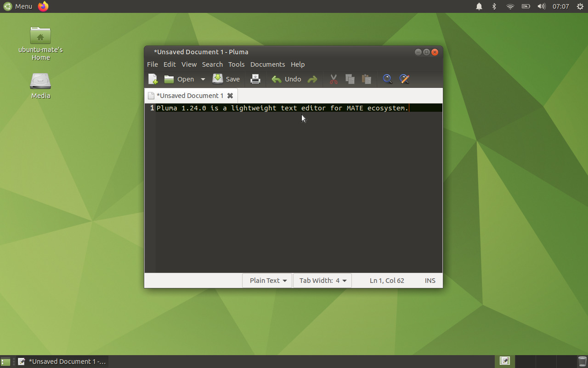Open the Tab Width dropdown
The image size is (588, 368).
coord(322,281)
